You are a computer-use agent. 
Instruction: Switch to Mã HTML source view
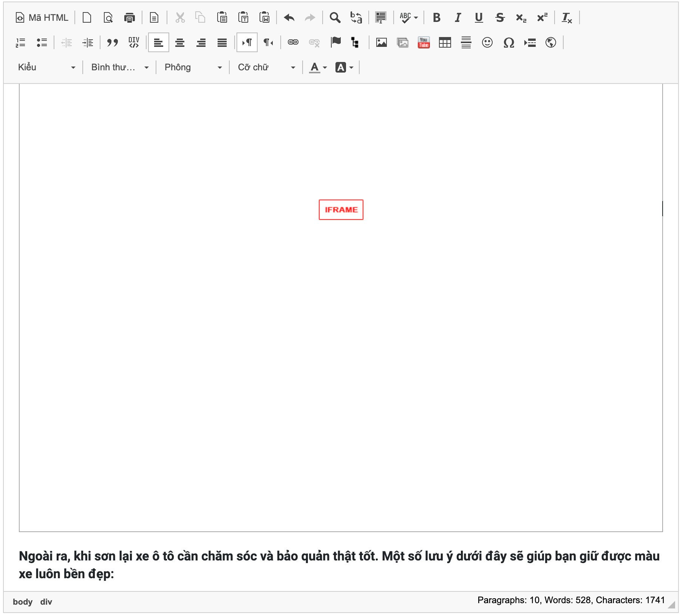tap(42, 18)
